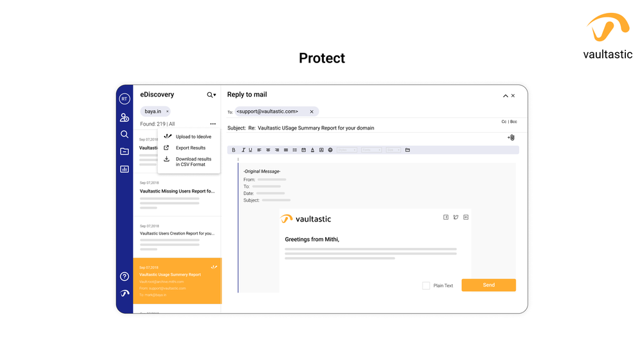Insert image from toolbar
This screenshot has height=362, width=644.
(321, 150)
